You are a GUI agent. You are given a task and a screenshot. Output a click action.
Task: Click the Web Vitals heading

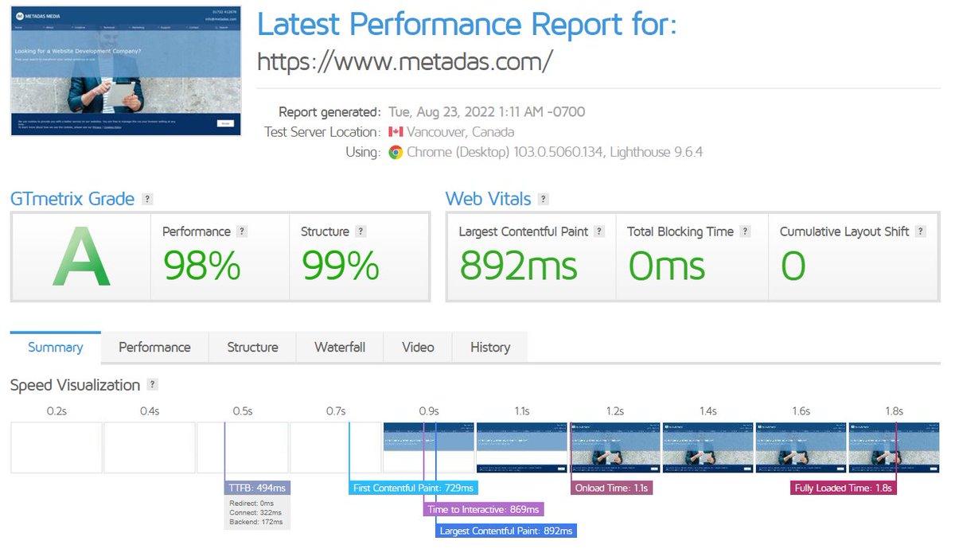coord(488,199)
